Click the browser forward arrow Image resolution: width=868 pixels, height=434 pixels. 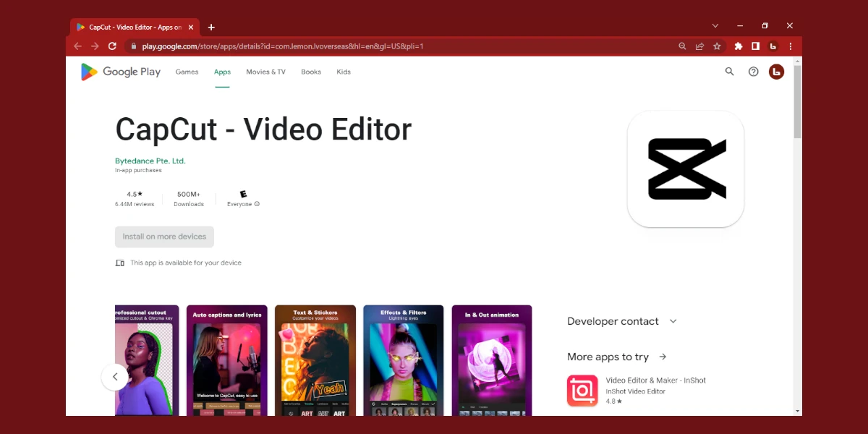tap(95, 46)
